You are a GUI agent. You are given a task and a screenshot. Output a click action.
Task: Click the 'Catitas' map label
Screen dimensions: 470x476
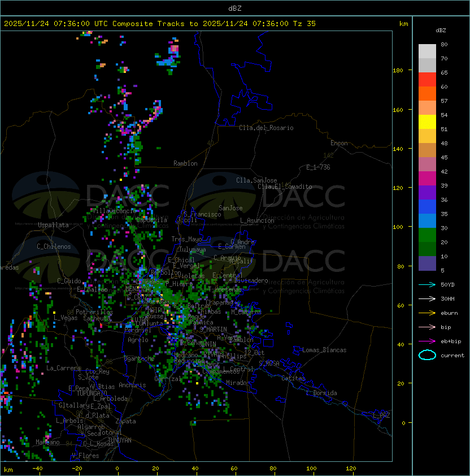click(293, 378)
